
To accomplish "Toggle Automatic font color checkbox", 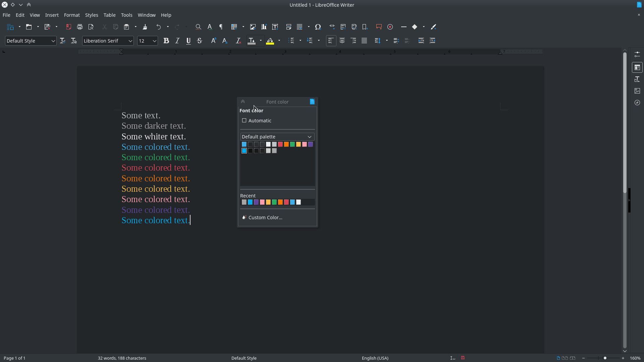I will point(244,120).
